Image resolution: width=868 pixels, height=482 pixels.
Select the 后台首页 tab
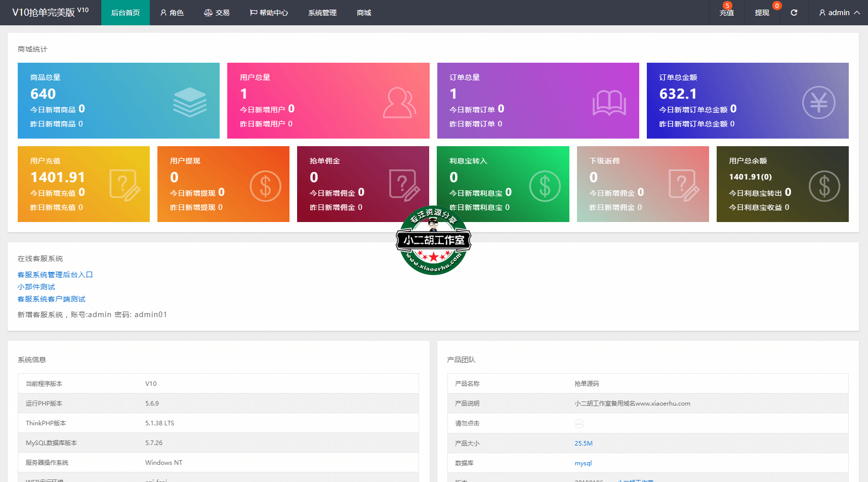126,13
